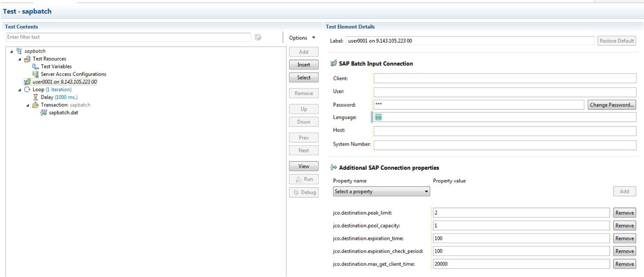
Task: Click the Transaction sapbatch icon
Action: (35, 105)
